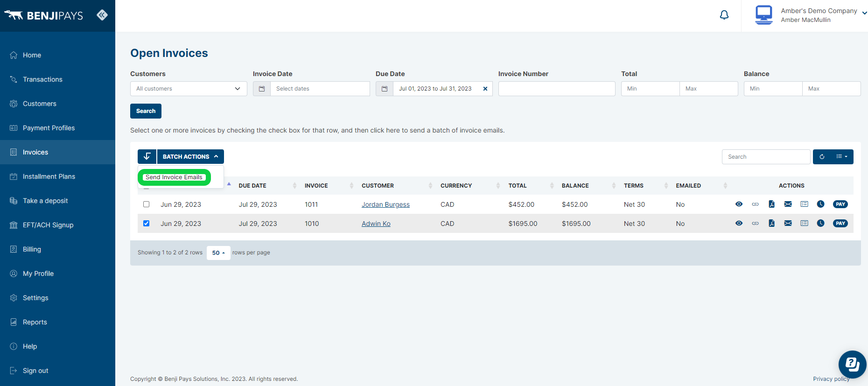868x386 pixels.
Task: Clear the Due Date range with the X
Action: [485, 89]
